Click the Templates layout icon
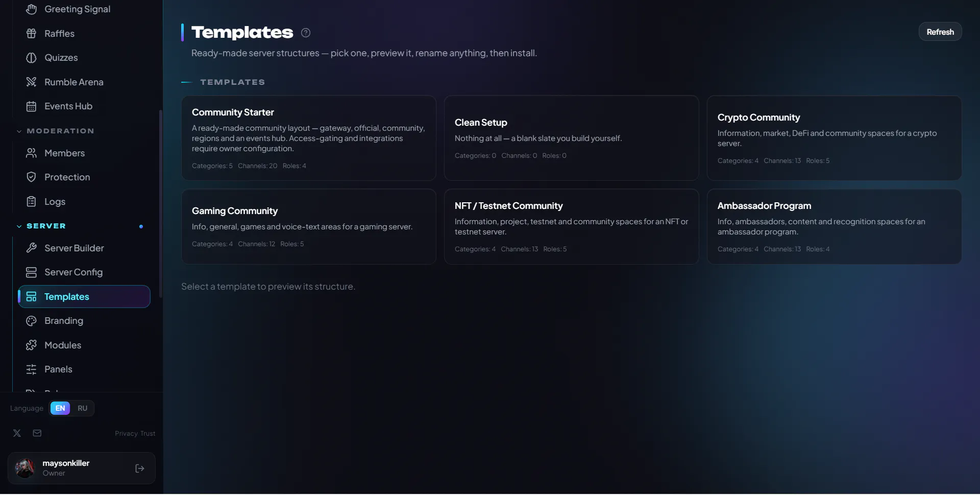 31,297
